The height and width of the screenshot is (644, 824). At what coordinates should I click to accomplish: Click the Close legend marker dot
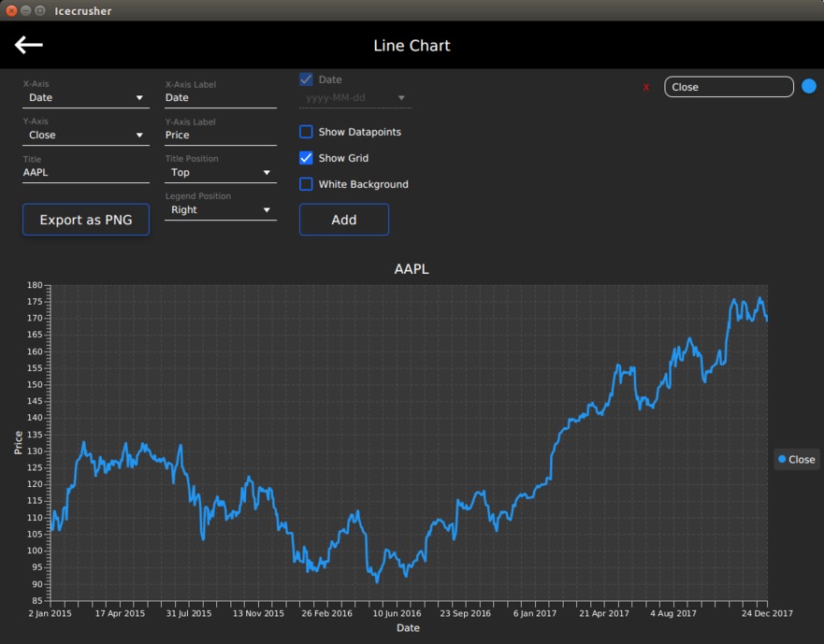[x=782, y=459]
